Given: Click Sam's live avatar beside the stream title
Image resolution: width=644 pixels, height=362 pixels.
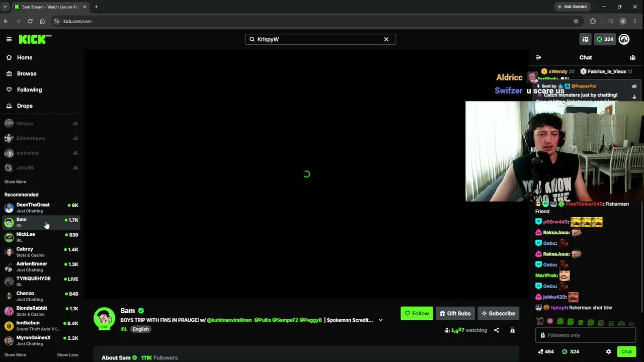Looking at the screenshot, I should 104,318.
